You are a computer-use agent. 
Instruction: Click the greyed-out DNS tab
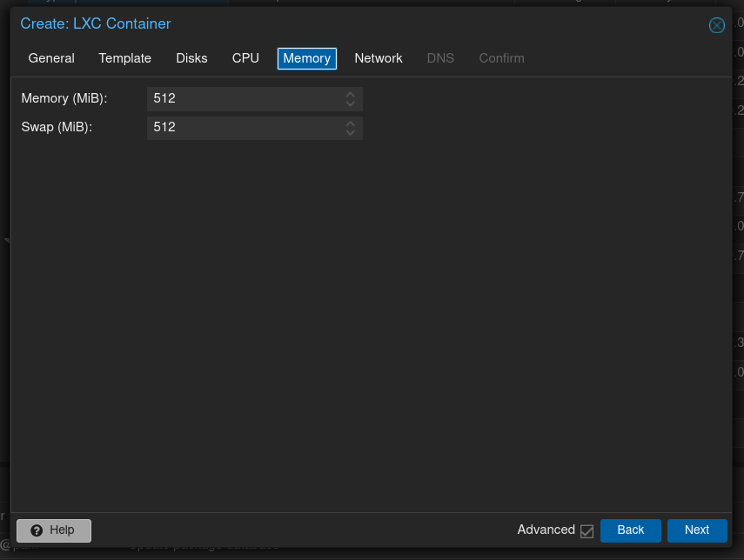[x=440, y=58]
